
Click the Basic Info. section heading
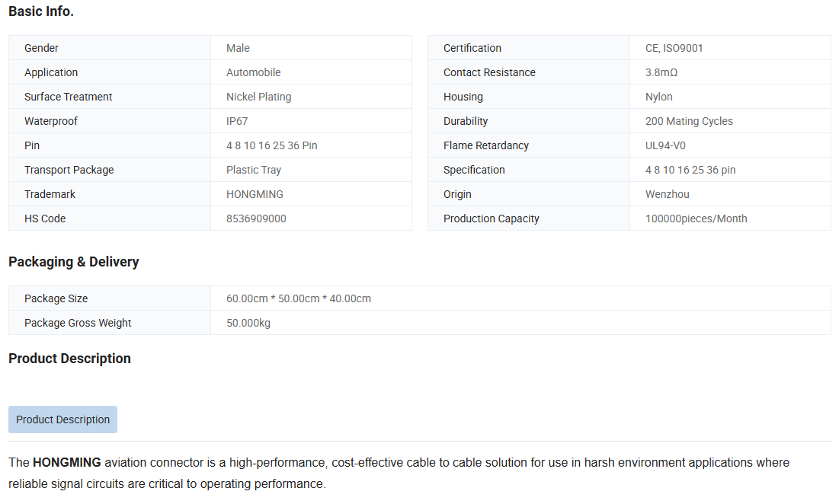(x=41, y=11)
